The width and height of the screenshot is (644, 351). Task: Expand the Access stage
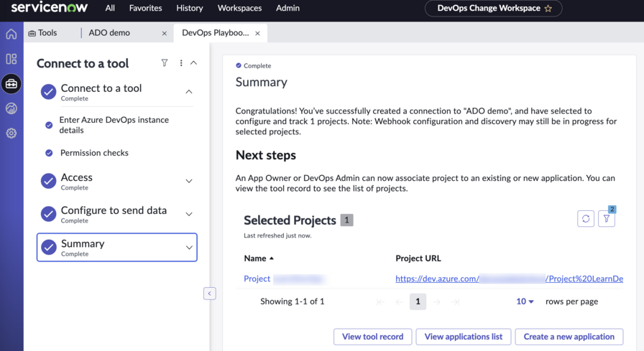coord(189,181)
